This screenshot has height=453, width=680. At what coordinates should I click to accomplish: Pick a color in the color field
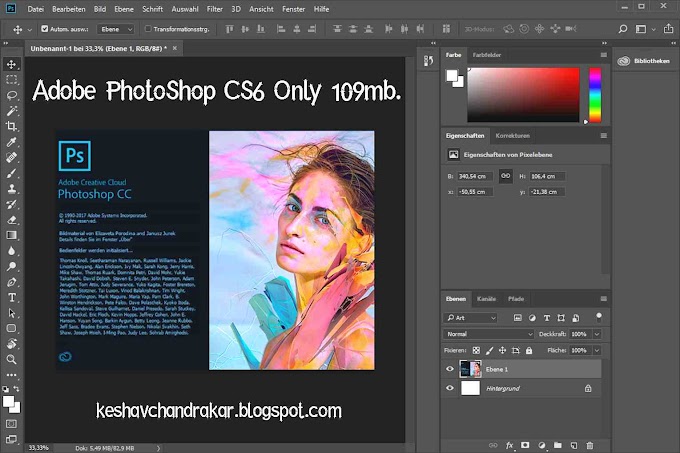(523, 95)
